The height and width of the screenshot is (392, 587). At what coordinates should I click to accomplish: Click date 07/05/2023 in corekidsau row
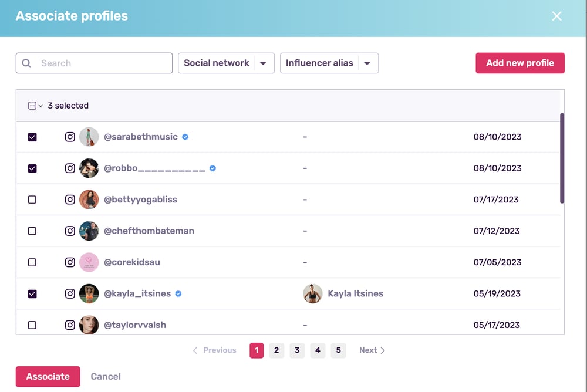click(498, 262)
